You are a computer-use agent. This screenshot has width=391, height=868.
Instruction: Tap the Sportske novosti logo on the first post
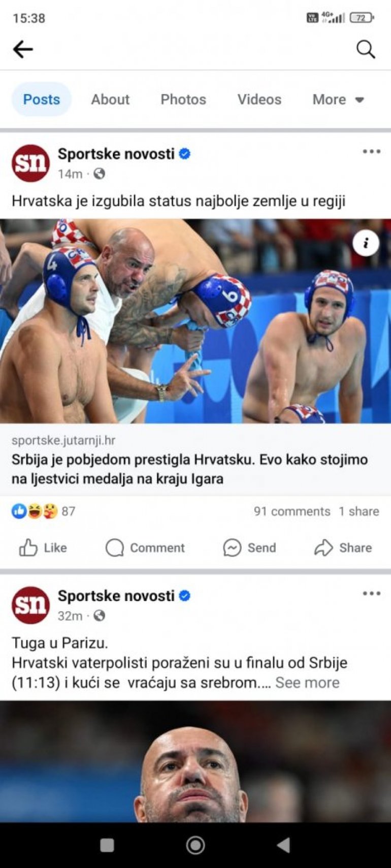click(30, 163)
